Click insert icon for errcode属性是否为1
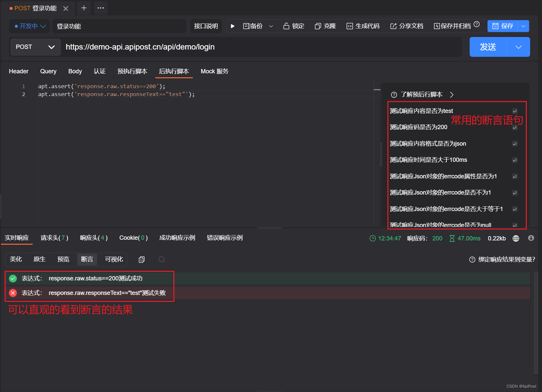Screen dimensions: 542x392 click(515, 176)
